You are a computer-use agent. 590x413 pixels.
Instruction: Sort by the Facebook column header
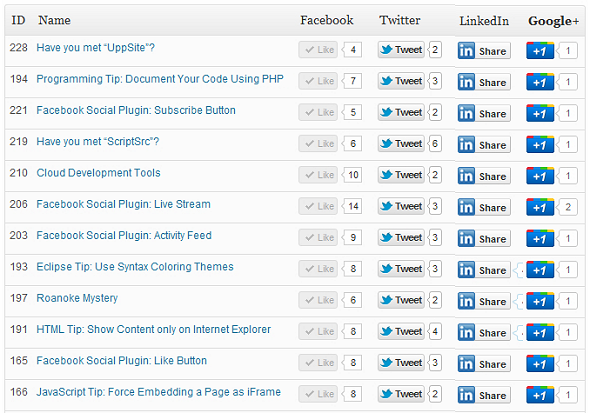tap(327, 20)
